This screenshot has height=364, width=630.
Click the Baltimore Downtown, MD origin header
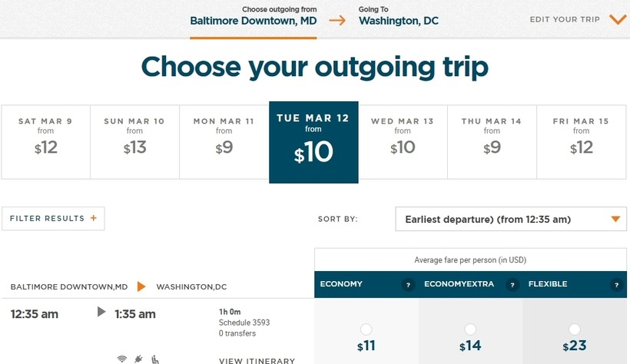[x=254, y=21]
